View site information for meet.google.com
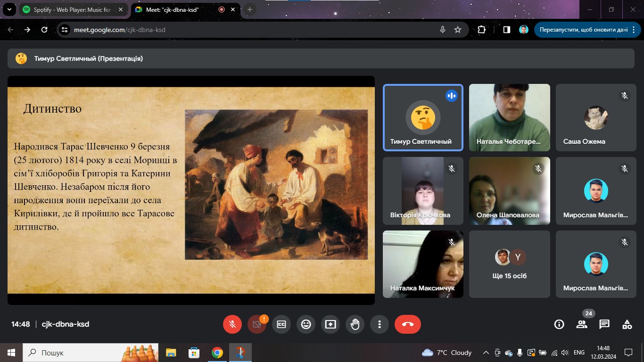 click(x=65, y=30)
